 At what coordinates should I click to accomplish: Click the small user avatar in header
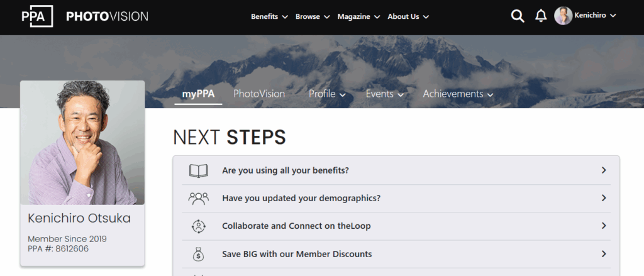point(563,16)
